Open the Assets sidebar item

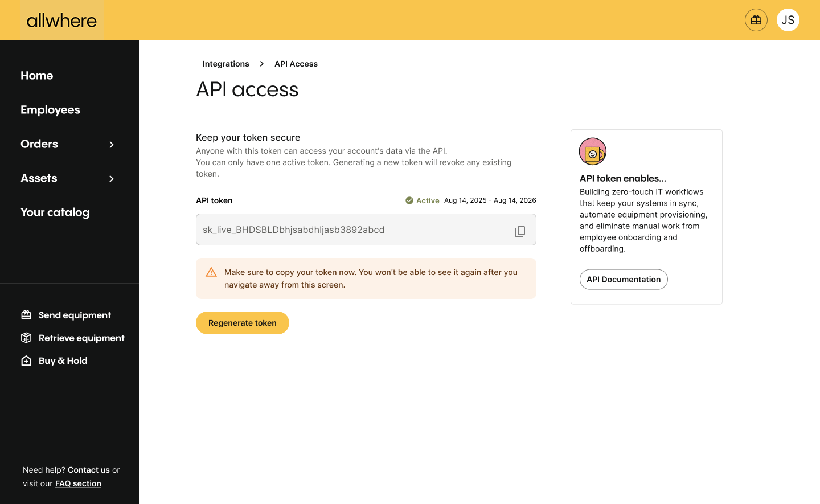pyautogui.click(x=39, y=178)
